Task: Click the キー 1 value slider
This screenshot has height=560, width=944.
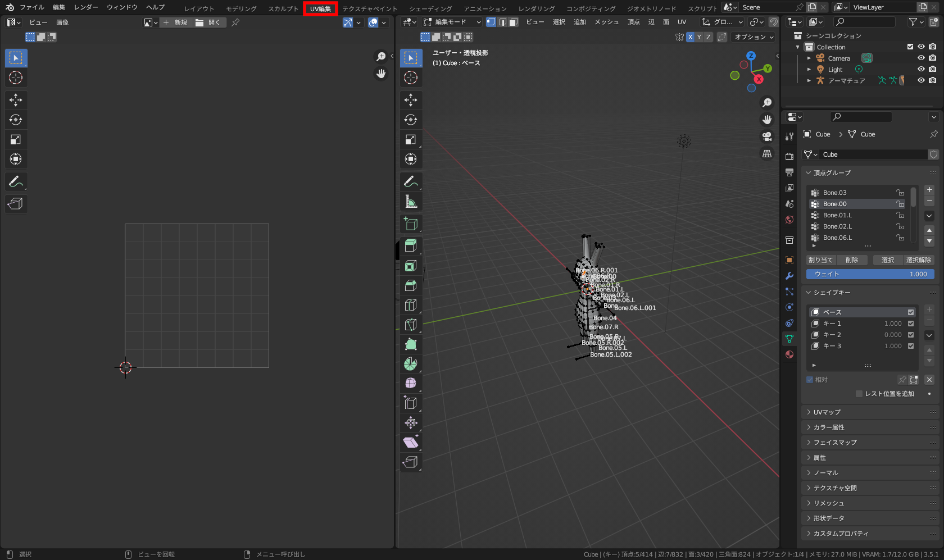Action: (x=892, y=324)
